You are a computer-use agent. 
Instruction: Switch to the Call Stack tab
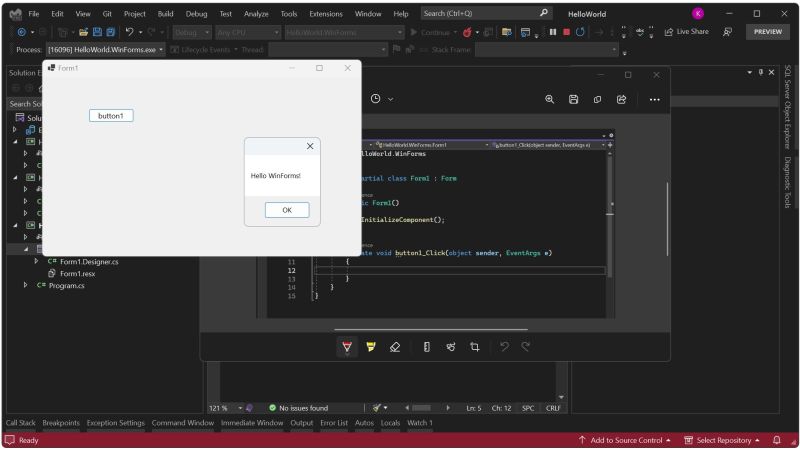(21, 422)
